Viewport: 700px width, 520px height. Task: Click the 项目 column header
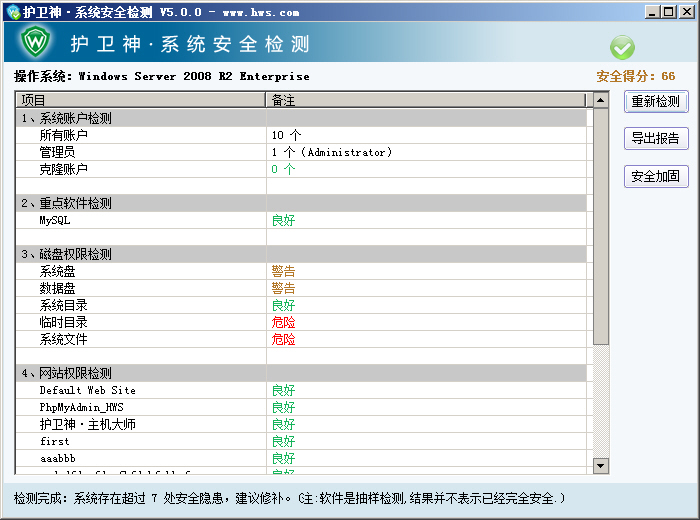click(140, 100)
